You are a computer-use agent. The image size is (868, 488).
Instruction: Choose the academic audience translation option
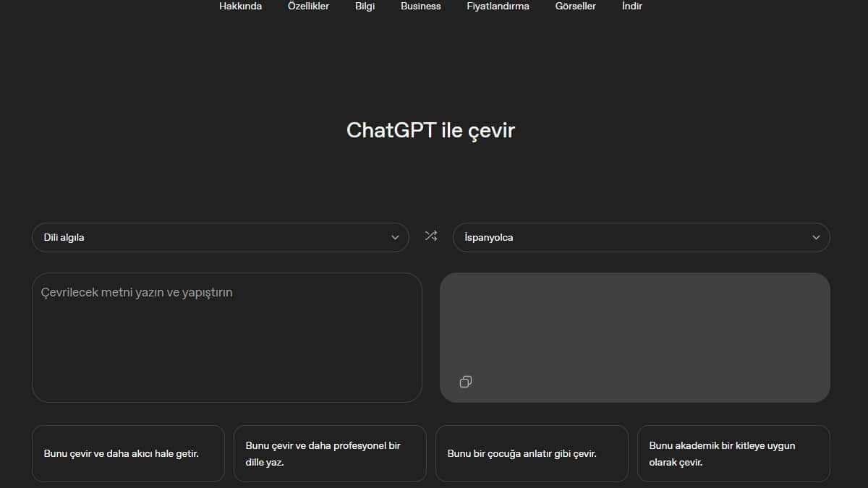pos(733,453)
